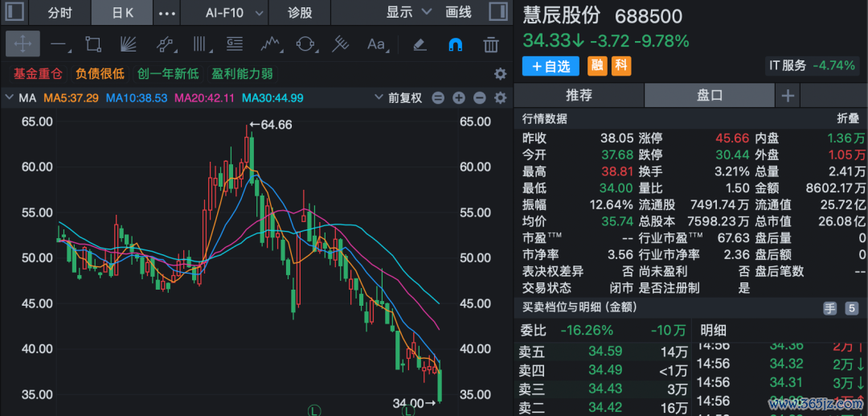Click the 跌停 30.44 value
Screen dimensions: 868x416
(x=732, y=154)
